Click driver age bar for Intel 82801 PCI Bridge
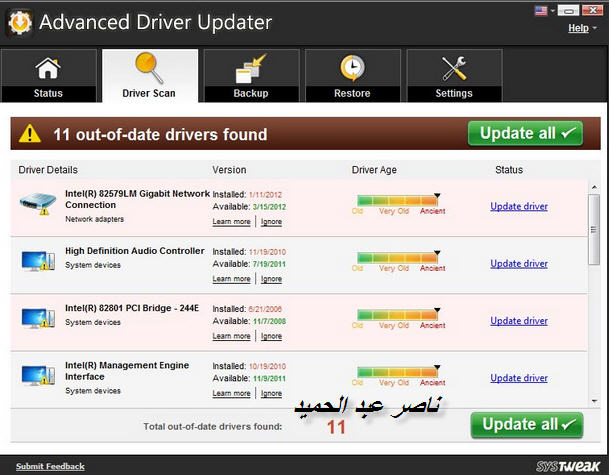The height and width of the screenshot is (475, 609). point(397,315)
